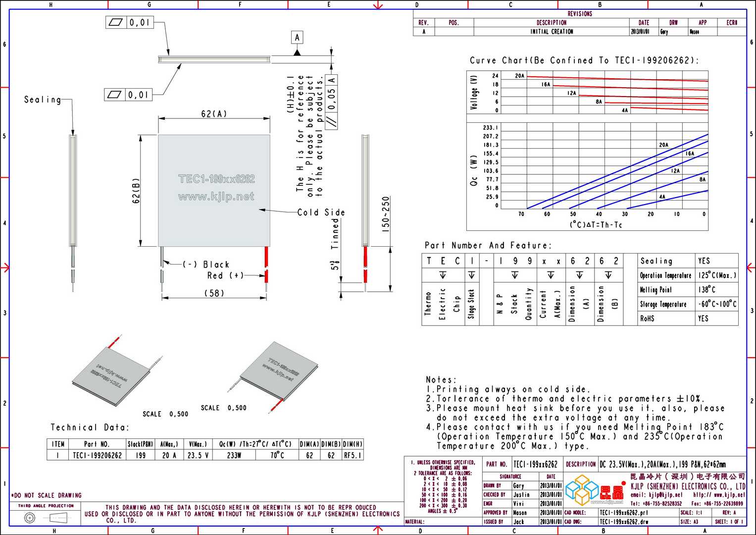Click the DC 23.5V(Max.) description text
The height and width of the screenshot is (535, 756).
tap(663, 465)
